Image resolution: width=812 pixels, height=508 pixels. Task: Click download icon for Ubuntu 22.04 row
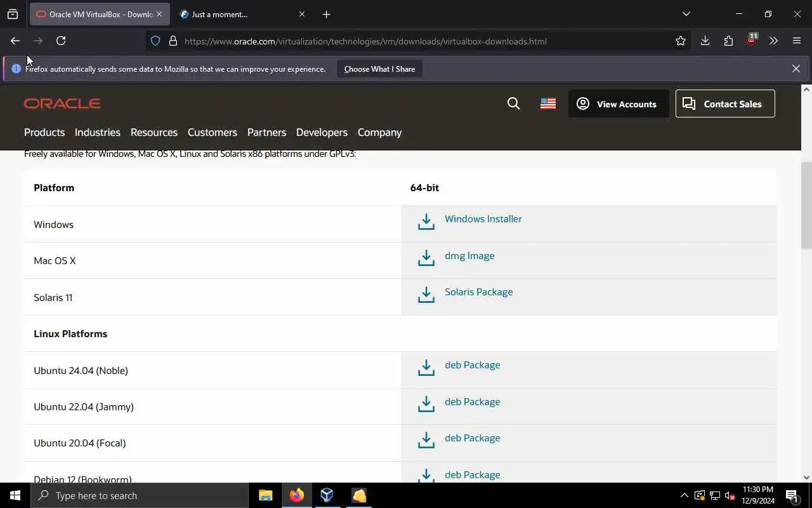[x=426, y=404]
